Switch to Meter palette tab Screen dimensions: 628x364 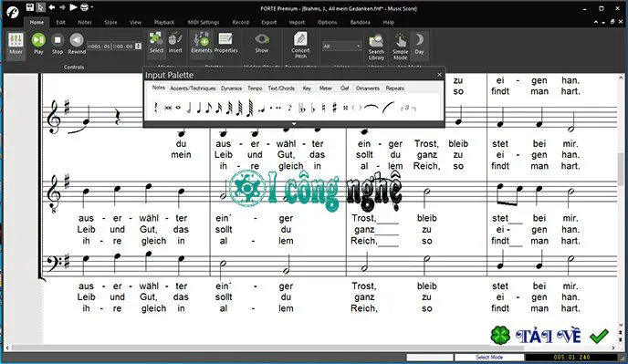click(326, 88)
